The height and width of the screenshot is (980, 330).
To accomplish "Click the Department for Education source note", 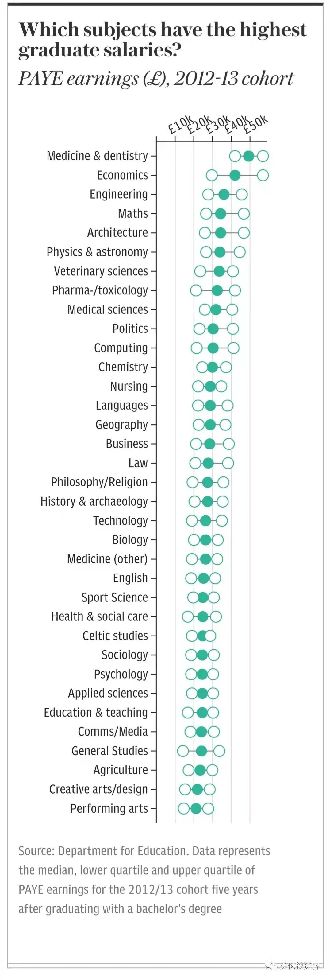I will [x=144, y=880].
